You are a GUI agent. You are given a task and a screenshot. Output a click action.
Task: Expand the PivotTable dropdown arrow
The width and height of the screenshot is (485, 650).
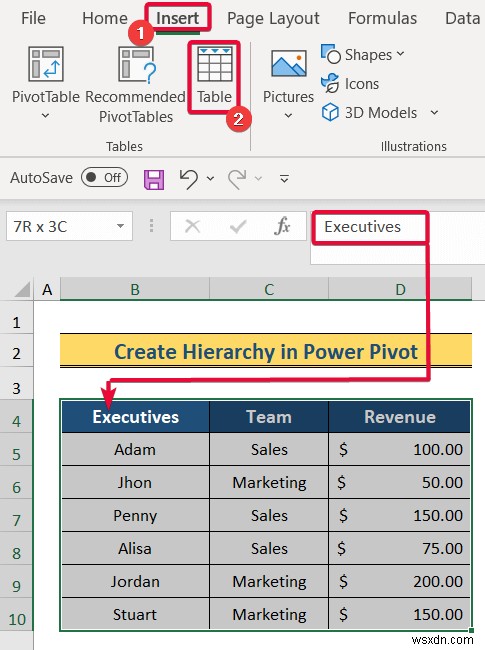(46, 116)
